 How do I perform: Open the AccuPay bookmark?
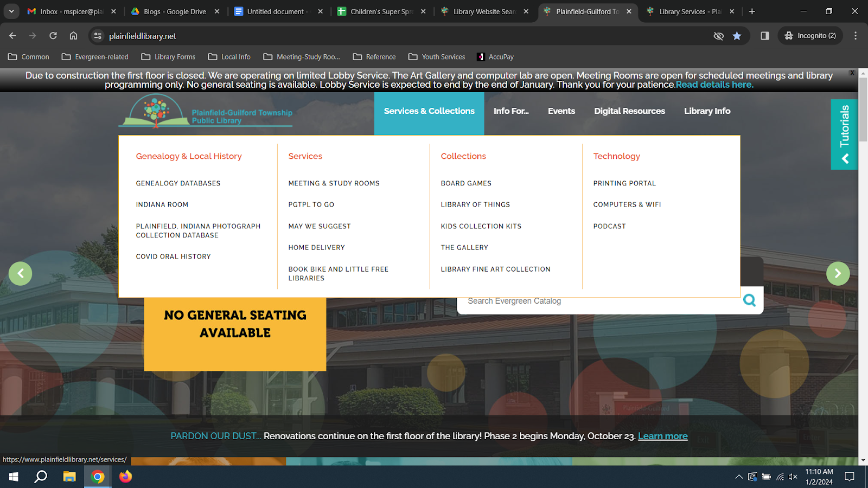(x=495, y=57)
